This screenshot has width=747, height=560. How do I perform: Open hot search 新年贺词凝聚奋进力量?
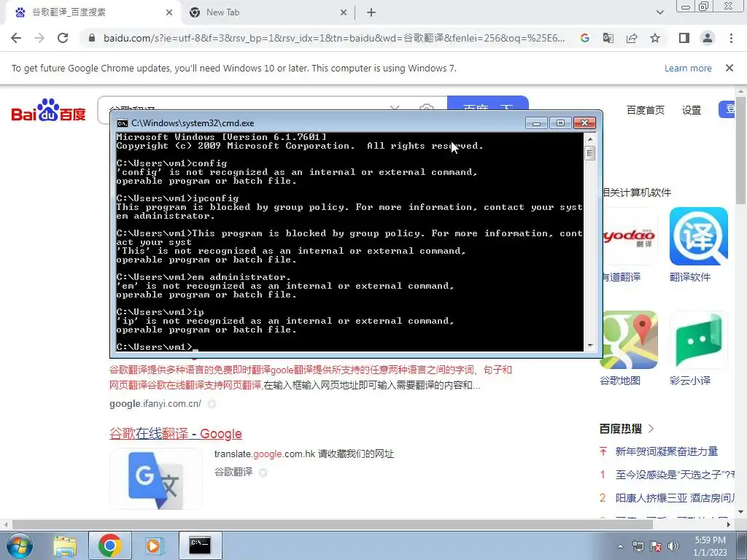pyautogui.click(x=667, y=451)
